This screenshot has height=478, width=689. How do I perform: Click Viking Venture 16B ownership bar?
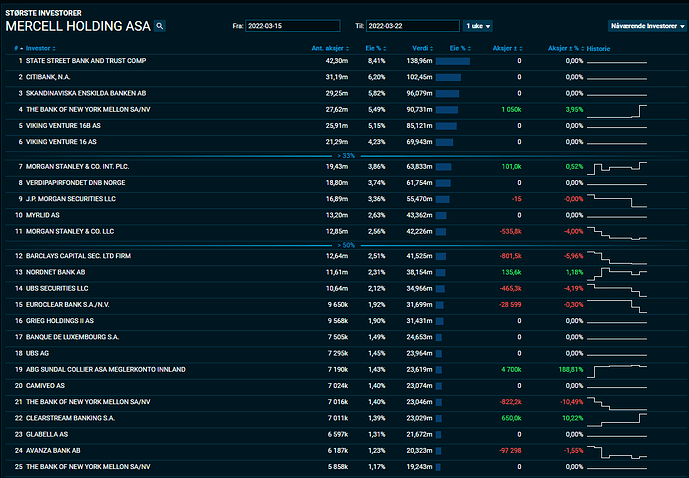click(x=446, y=126)
